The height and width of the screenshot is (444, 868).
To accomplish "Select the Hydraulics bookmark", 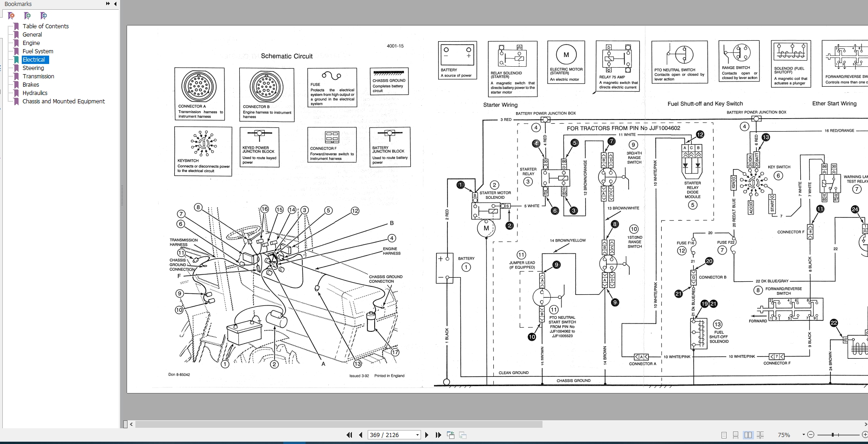I will coord(35,93).
